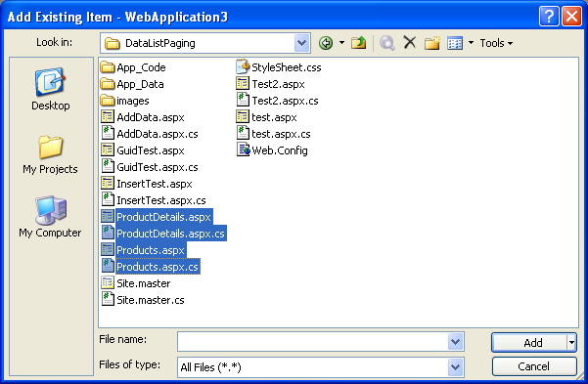
Task: Open the My Projects shortcut
Action: [50, 154]
